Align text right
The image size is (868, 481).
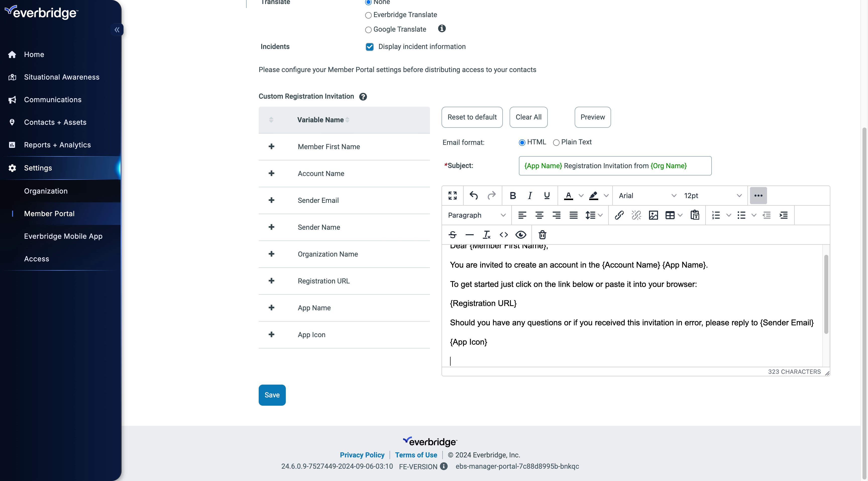click(x=556, y=215)
